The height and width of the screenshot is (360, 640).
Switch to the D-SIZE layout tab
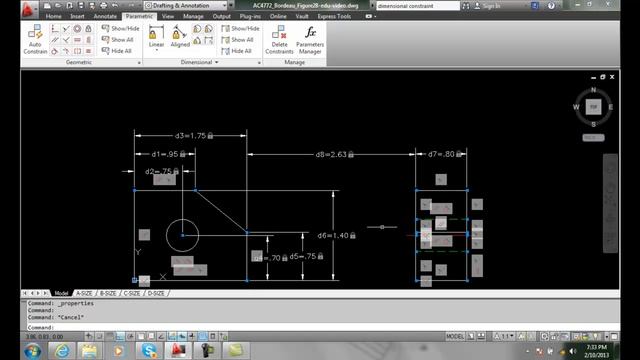coord(156,293)
